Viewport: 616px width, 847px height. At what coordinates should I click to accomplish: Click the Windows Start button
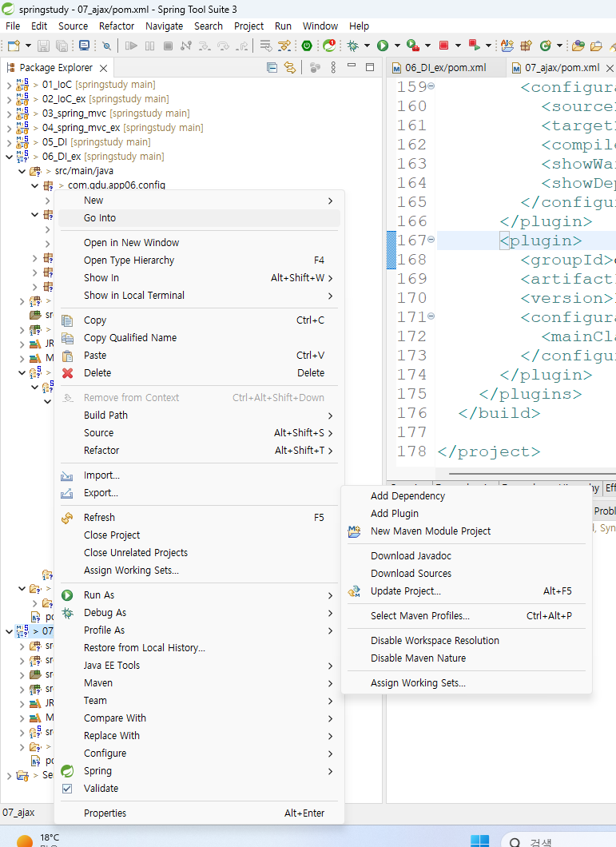[480, 840]
